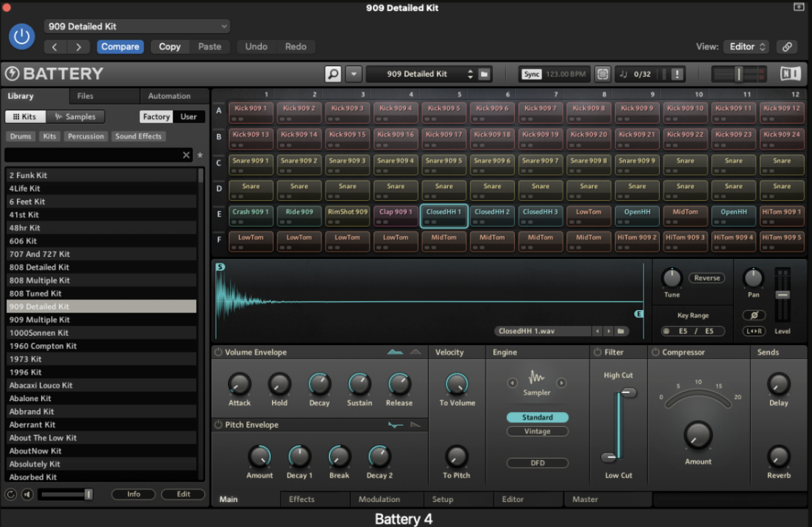The height and width of the screenshot is (527, 812).
Task: Open the kit folder icon next to 909 Detailed Kit
Action: click(484, 74)
